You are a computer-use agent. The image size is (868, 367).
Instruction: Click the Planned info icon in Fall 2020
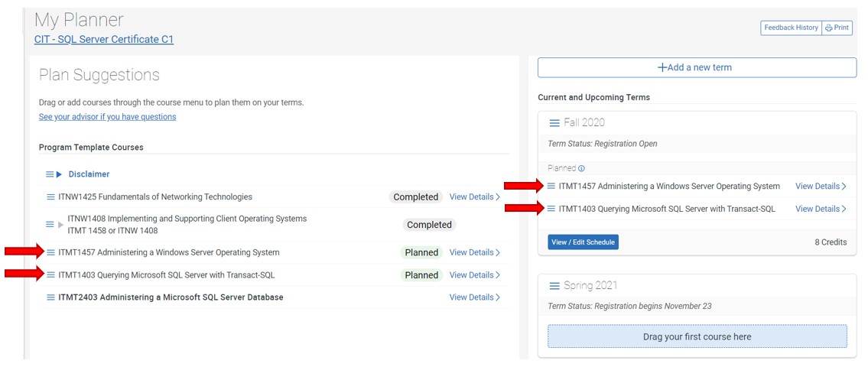(x=581, y=169)
